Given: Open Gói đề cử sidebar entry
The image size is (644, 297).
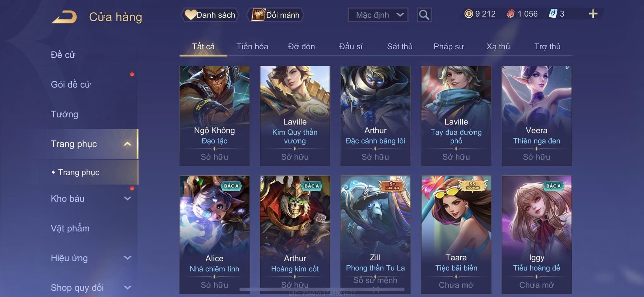Looking at the screenshot, I should [71, 84].
